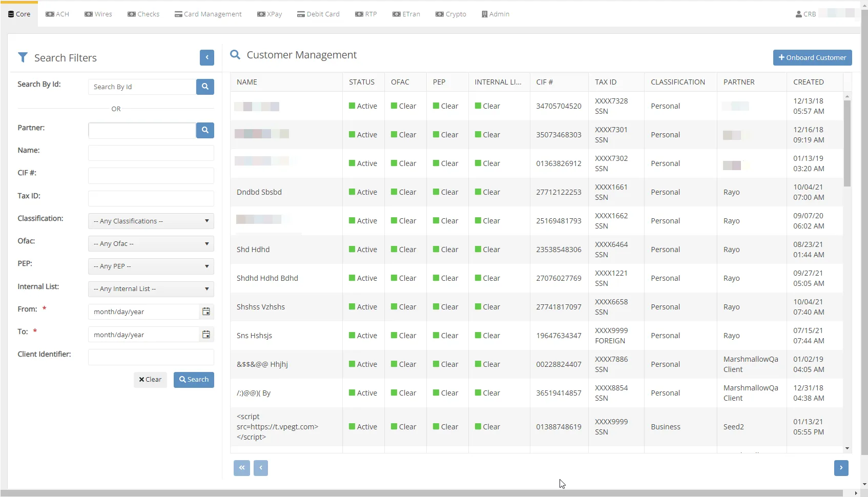Open the To date calendar picker
868x497 pixels.
(206, 335)
